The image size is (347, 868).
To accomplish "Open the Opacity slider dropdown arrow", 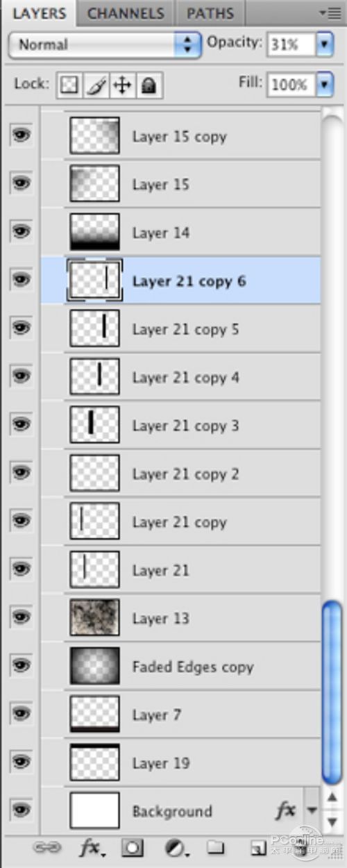I will point(325,45).
